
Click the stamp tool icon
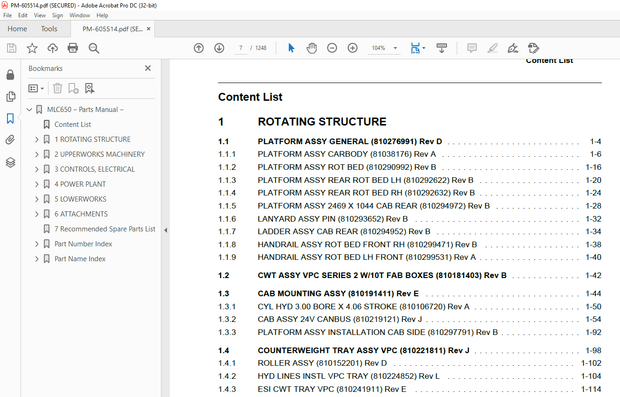533,48
